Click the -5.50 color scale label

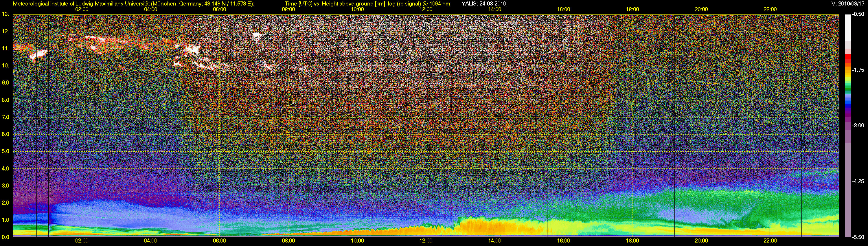pos(858,237)
